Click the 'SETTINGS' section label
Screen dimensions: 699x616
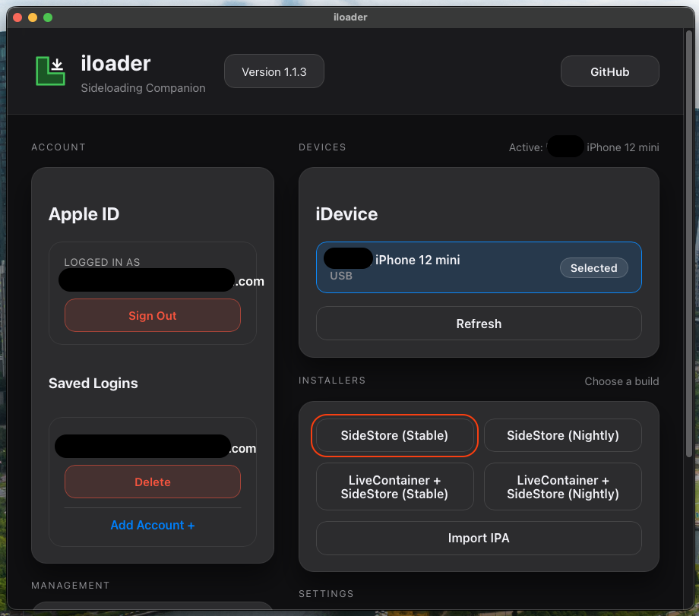point(326,594)
